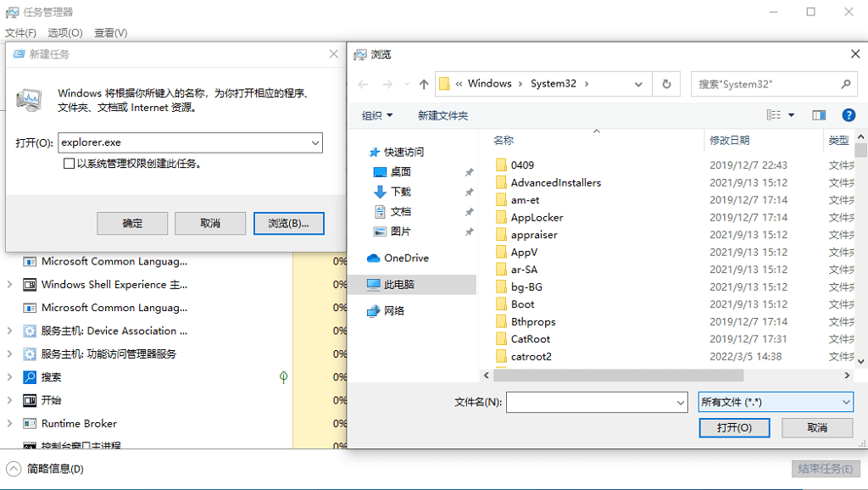The image size is (868, 490).
Task: Enable create task with administrator privileges checkbox
Action: point(69,164)
